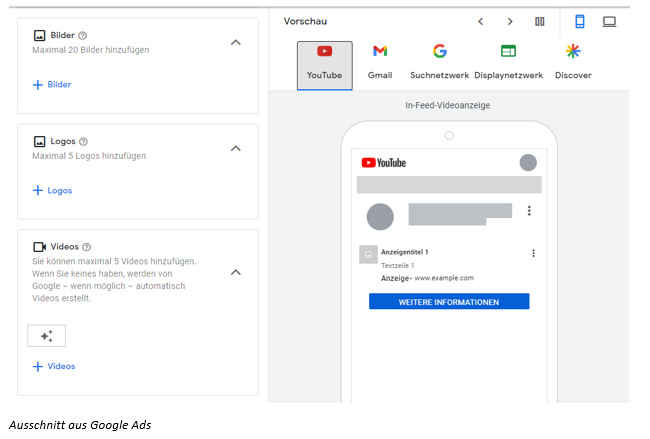This screenshot has width=650, height=439.
Task: Click the text 'Maximal 5 Logos hinzufügen'
Action: (89, 156)
